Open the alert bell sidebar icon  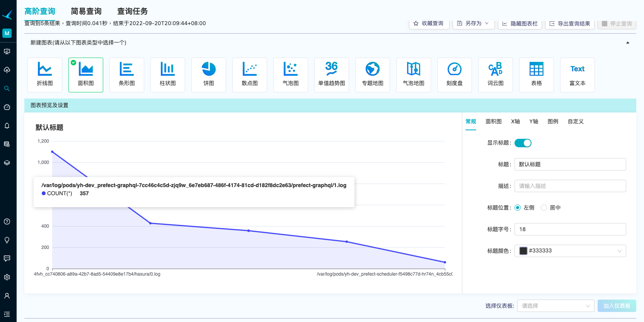pyautogui.click(x=7, y=126)
